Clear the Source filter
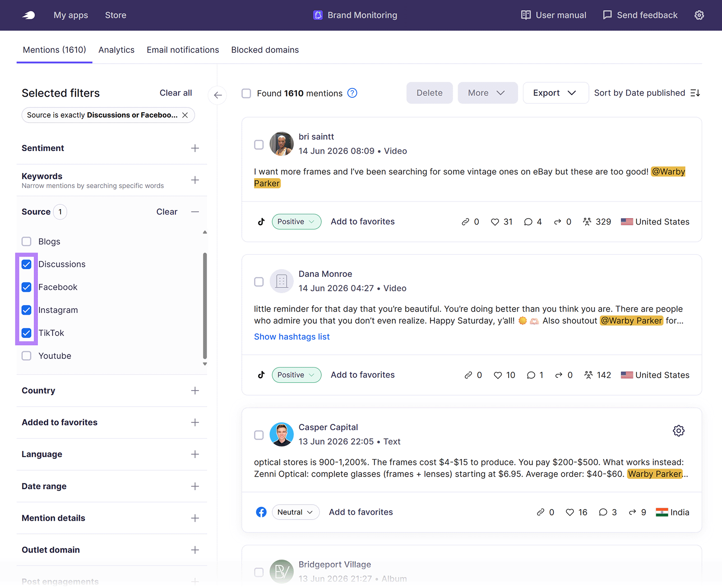The width and height of the screenshot is (722, 588). (x=167, y=212)
